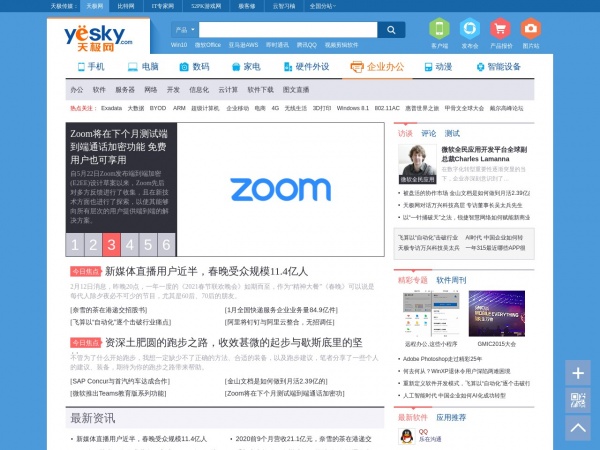Open 云智习校 in the top bar

[x=284, y=6]
